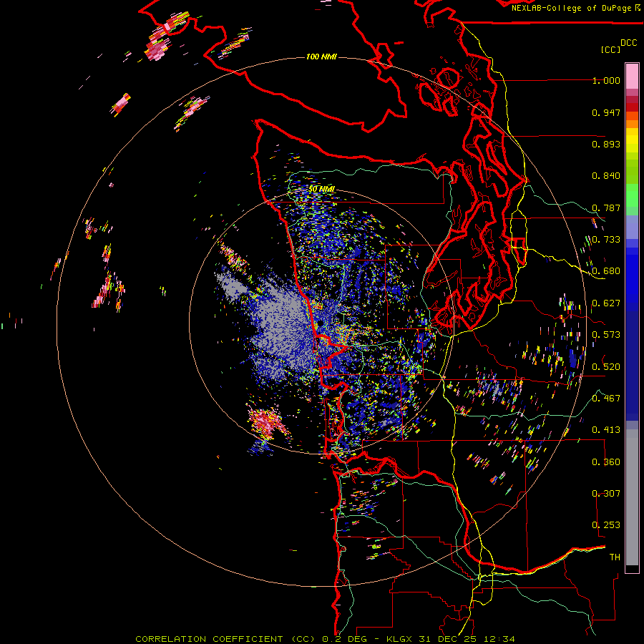Screen dimensions: 644x644
Task: Click the 0.413 legend value
Action: (x=606, y=430)
